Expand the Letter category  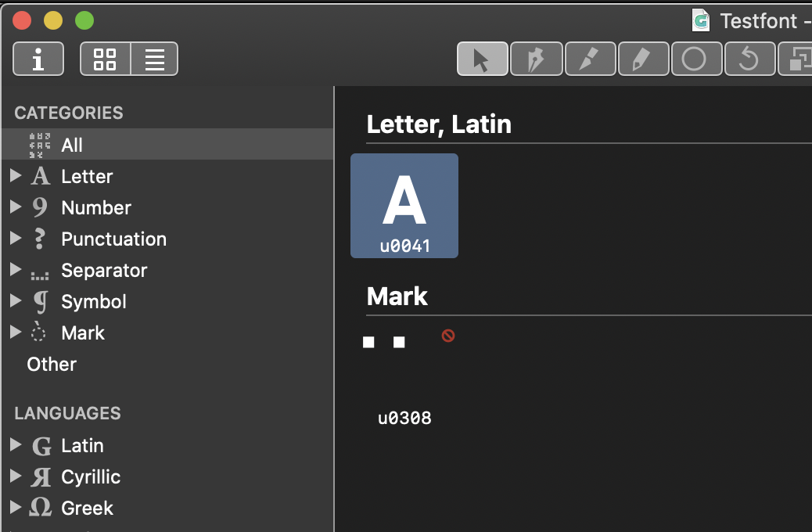click(x=16, y=176)
